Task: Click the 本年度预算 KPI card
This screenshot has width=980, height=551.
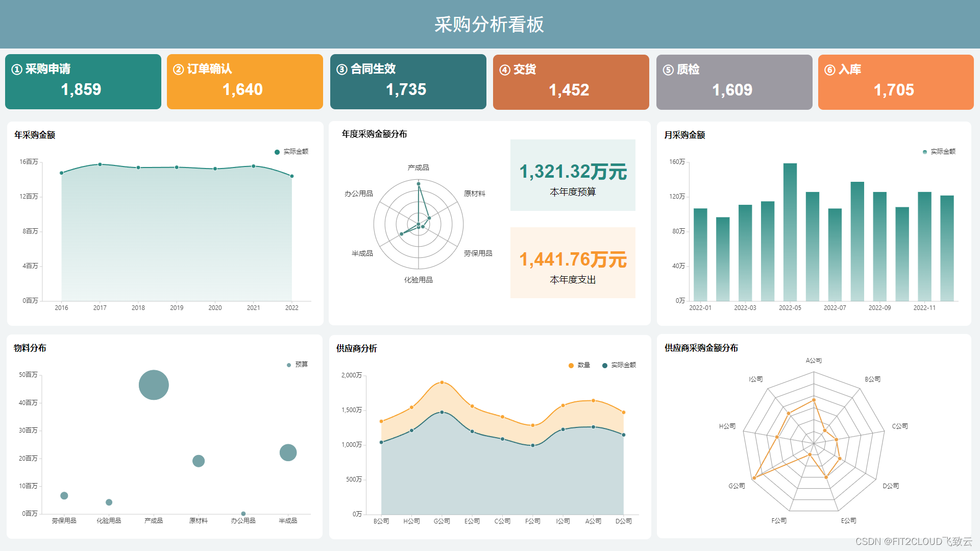Action: pyautogui.click(x=573, y=175)
